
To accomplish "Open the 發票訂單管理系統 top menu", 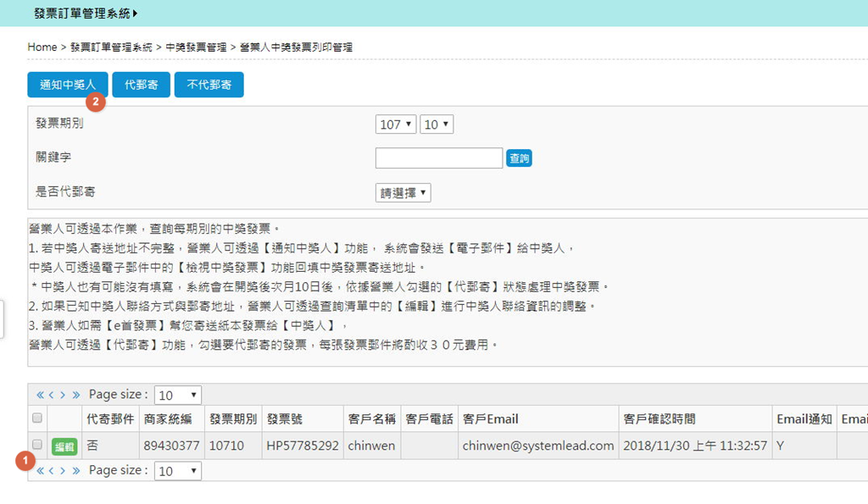I will (x=86, y=14).
